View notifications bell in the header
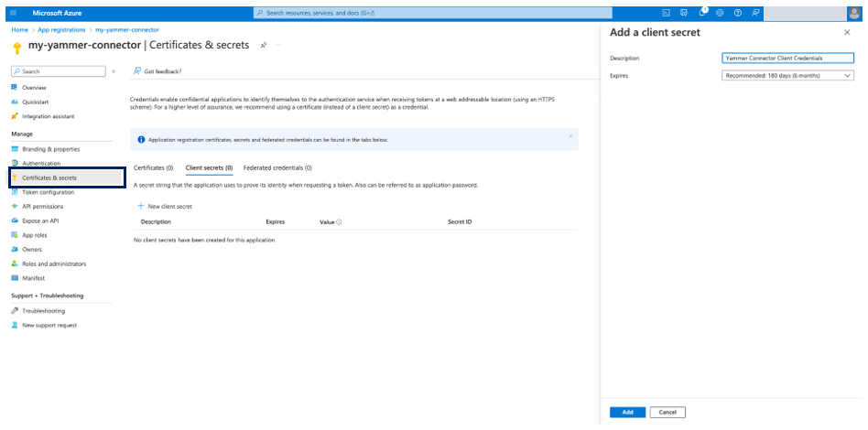Screen dimensions: 868x430 click(x=702, y=12)
